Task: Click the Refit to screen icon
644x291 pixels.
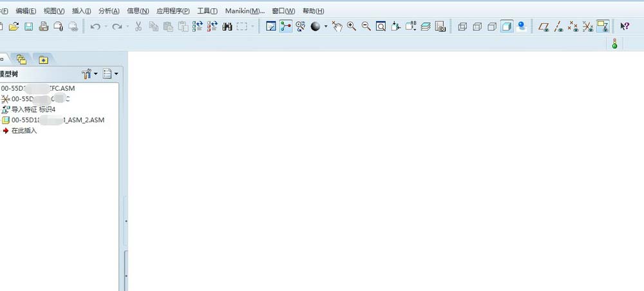Action: (381, 26)
